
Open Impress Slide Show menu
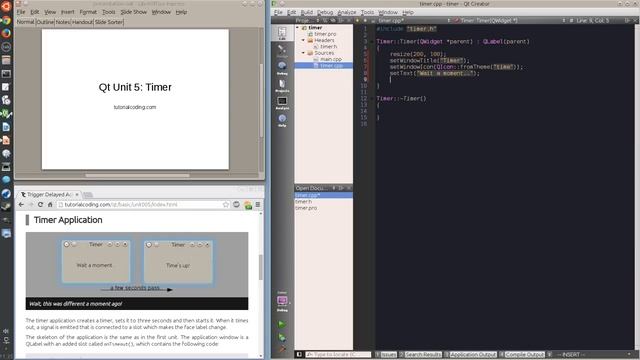click(x=133, y=12)
